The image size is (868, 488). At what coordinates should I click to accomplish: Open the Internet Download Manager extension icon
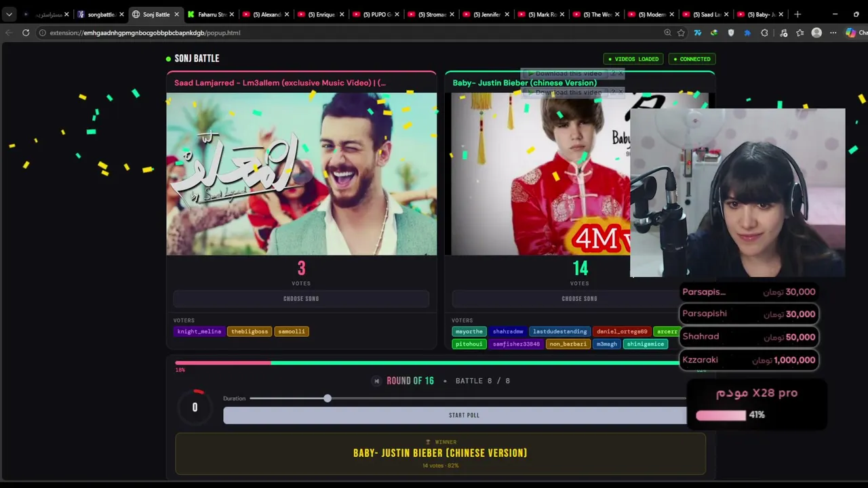[x=714, y=33]
